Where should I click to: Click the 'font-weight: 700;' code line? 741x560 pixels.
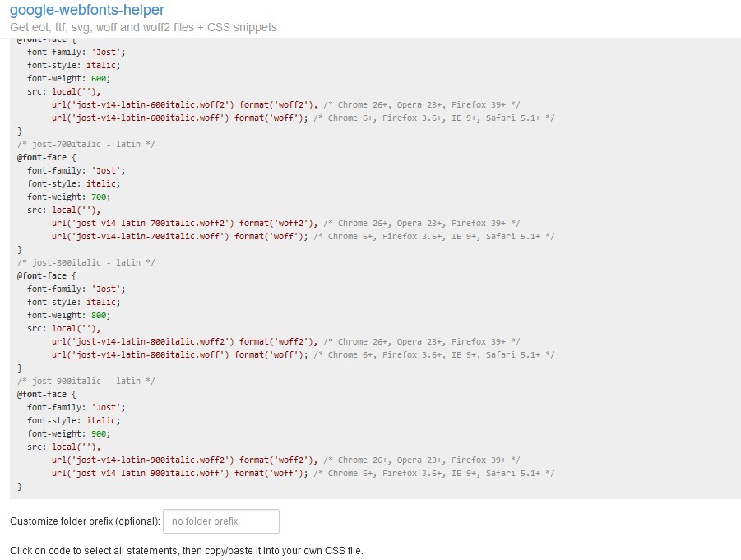68,197
